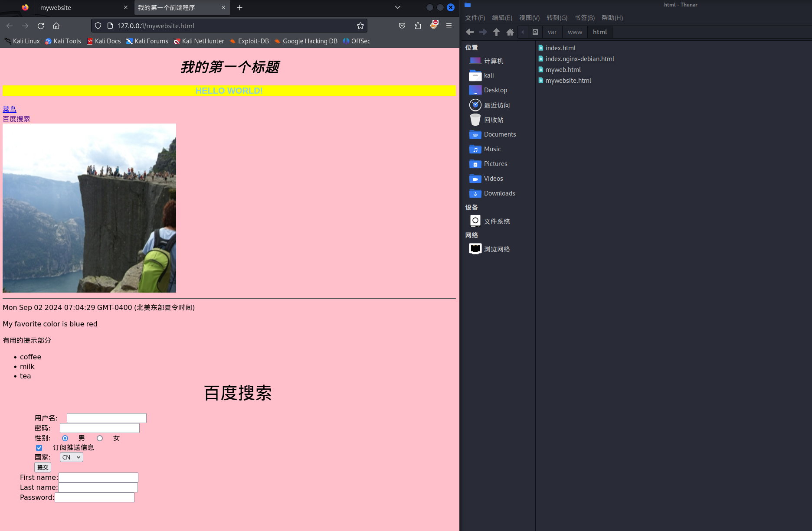Image resolution: width=812 pixels, height=531 pixels.
Task: Click the 提交 submit button
Action: coord(43,467)
